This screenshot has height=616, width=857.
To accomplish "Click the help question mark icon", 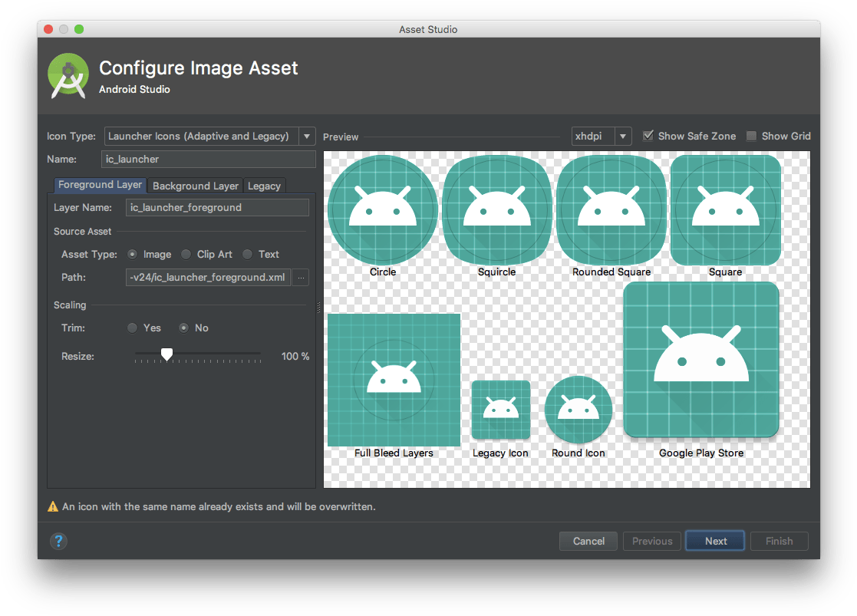I will tap(58, 541).
